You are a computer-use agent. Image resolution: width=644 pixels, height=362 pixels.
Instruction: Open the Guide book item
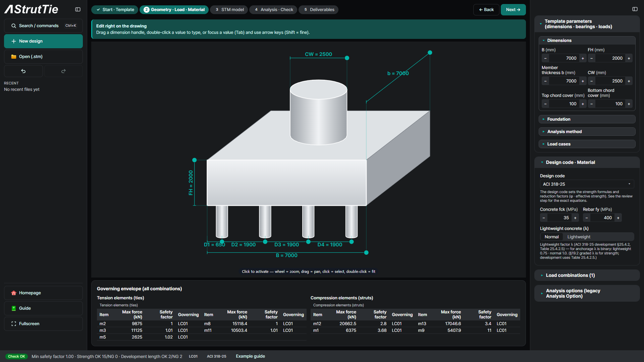43,308
